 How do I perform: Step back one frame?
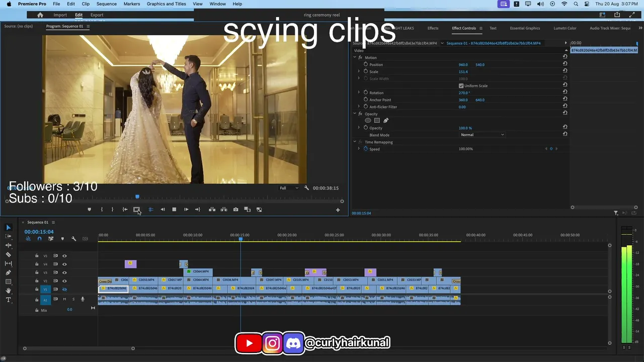[x=163, y=210]
